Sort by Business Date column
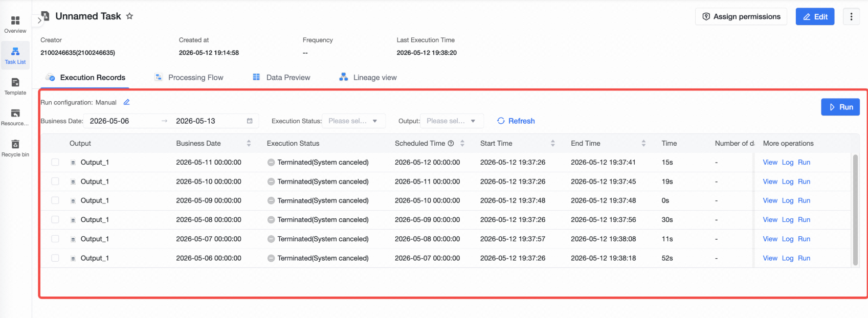The width and height of the screenshot is (868, 318). [x=249, y=144]
